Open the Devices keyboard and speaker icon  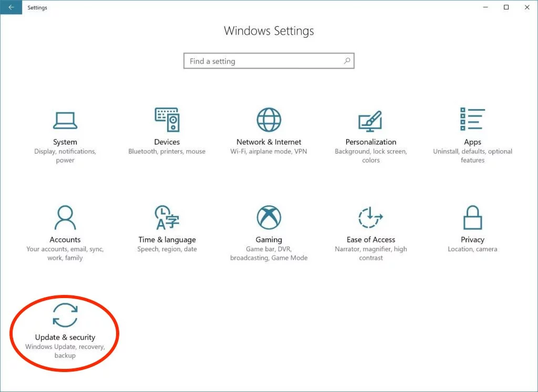tap(167, 120)
